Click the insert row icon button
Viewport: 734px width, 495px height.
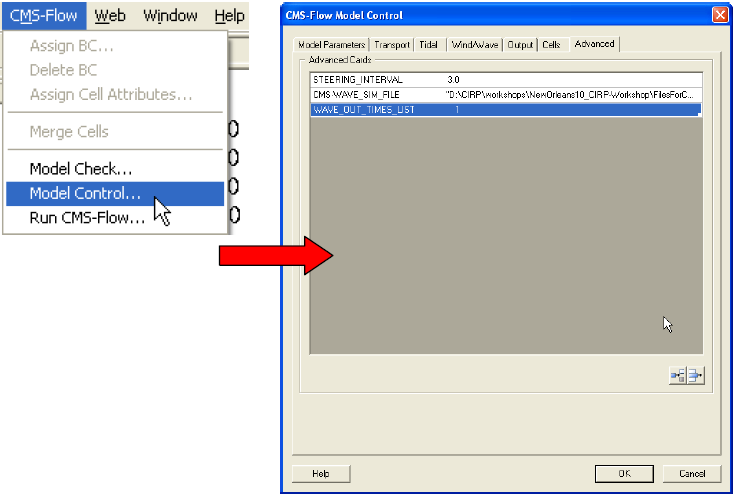coord(678,375)
